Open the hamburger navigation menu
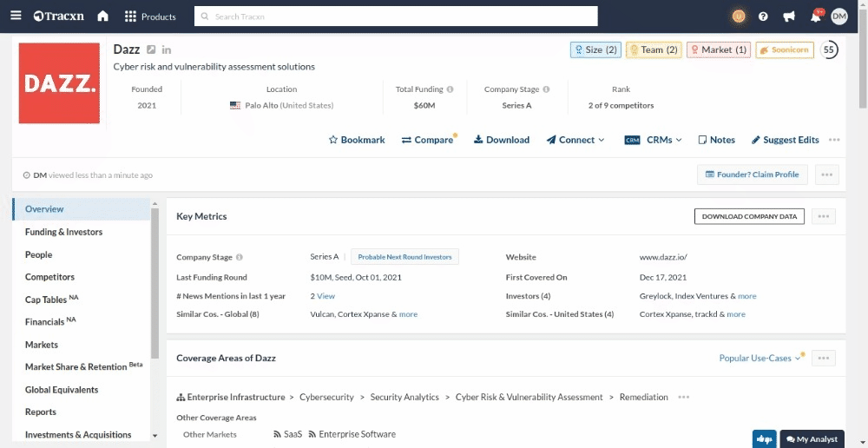 (x=16, y=16)
